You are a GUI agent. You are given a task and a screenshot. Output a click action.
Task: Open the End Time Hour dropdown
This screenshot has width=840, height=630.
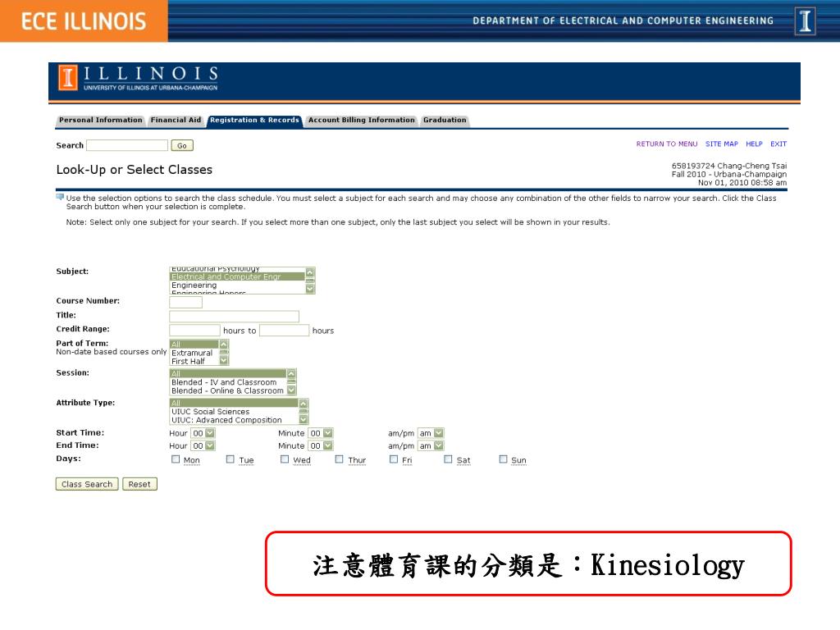[203, 445]
